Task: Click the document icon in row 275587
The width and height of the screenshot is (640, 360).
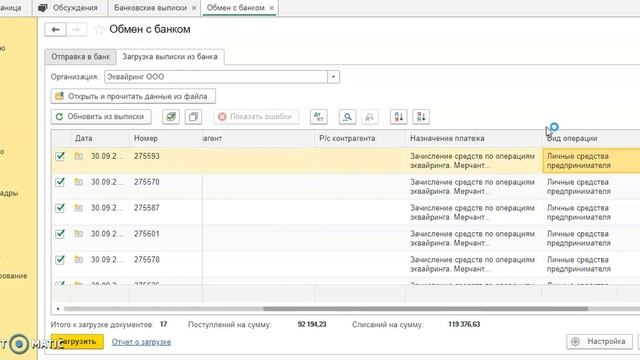Action: click(78, 208)
